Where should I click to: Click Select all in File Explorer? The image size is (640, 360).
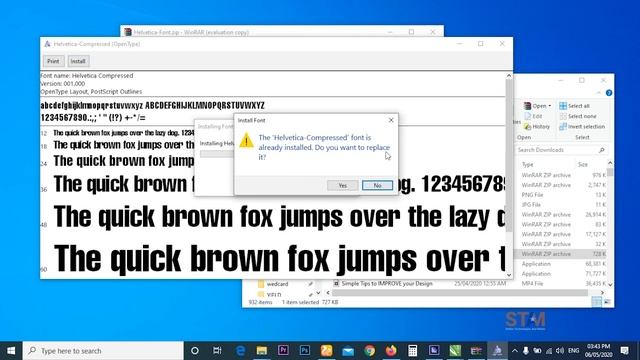574,106
